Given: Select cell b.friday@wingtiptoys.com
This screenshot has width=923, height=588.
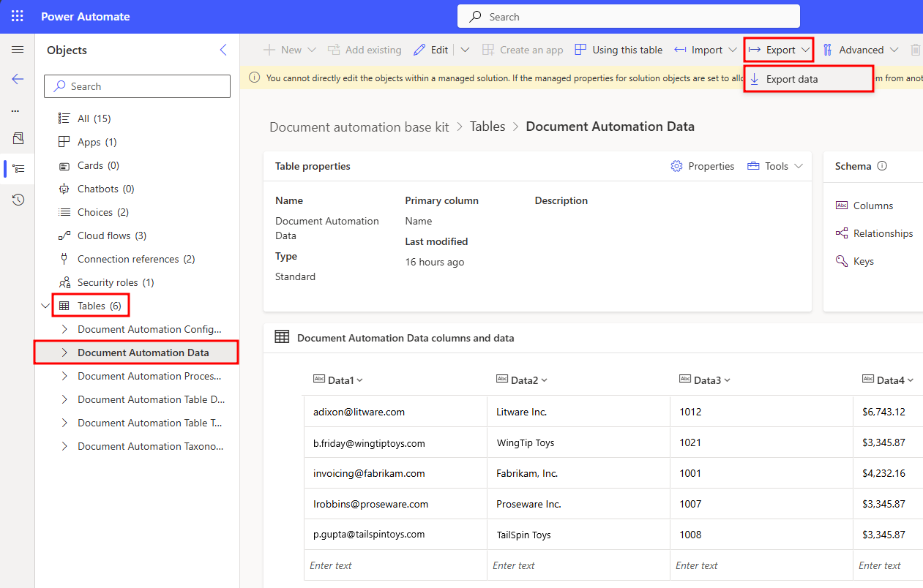Looking at the screenshot, I should click(x=395, y=442).
